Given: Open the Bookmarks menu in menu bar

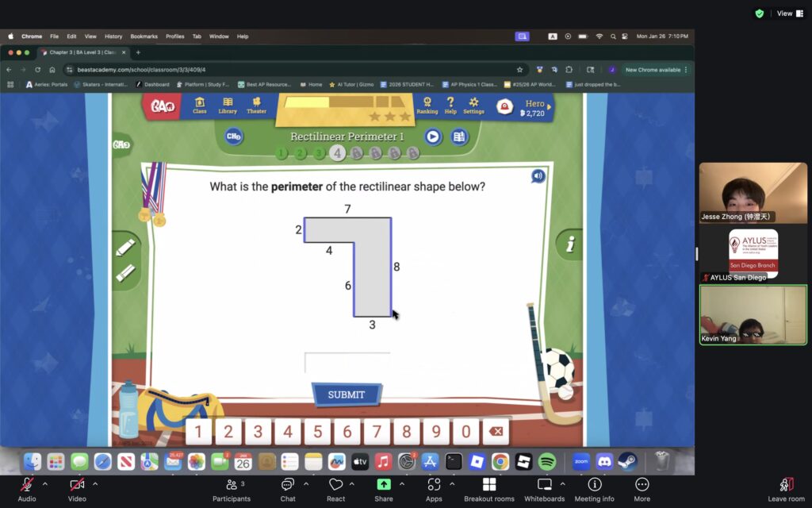Looking at the screenshot, I should [x=144, y=37].
